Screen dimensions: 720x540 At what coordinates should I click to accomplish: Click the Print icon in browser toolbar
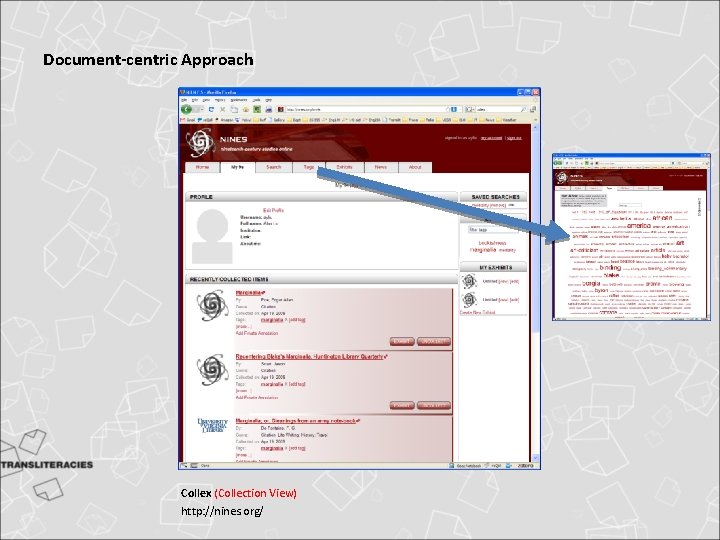point(269,109)
